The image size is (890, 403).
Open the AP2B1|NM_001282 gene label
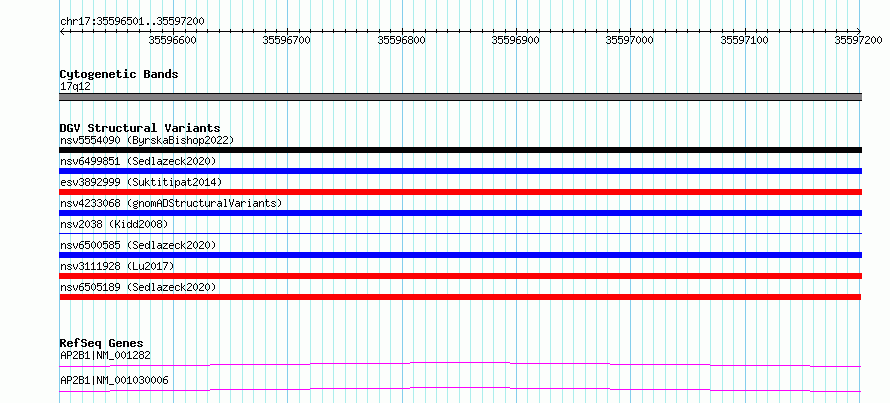pos(106,356)
